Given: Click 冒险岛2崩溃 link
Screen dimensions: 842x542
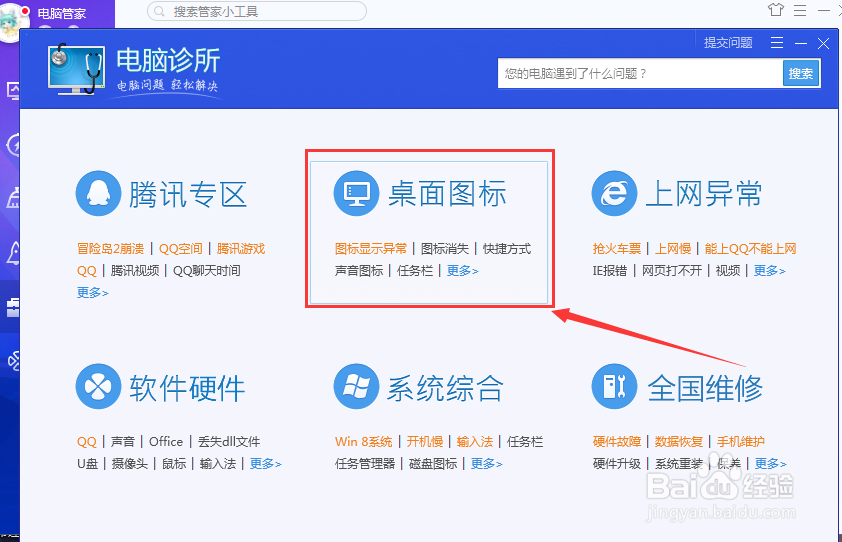Looking at the screenshot, I should point(111,249).
